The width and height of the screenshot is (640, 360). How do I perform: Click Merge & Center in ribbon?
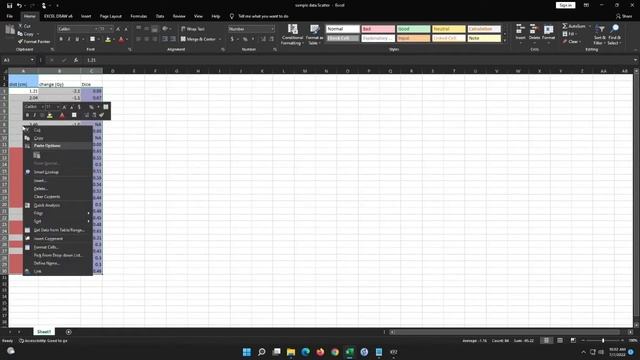click(x=198, y=39)
